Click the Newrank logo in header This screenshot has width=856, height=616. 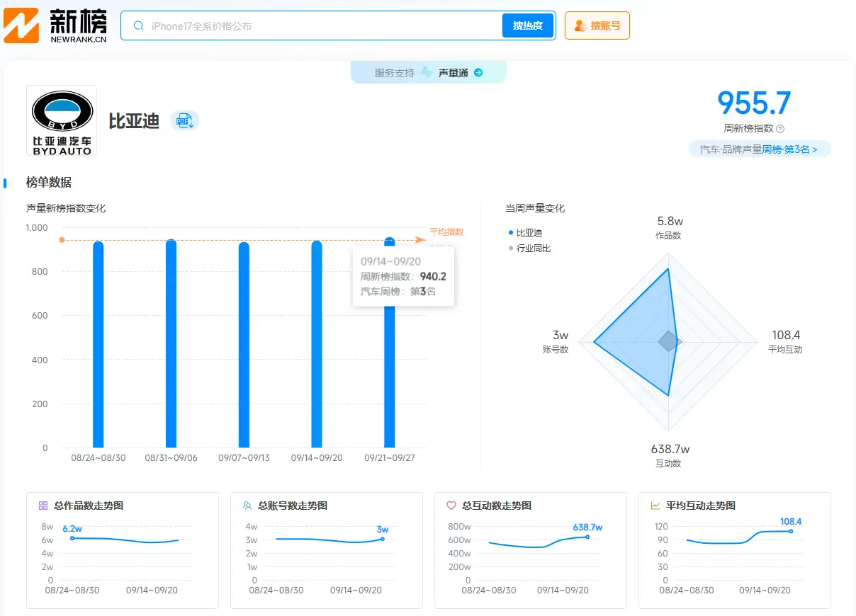[x=55, y=25]
